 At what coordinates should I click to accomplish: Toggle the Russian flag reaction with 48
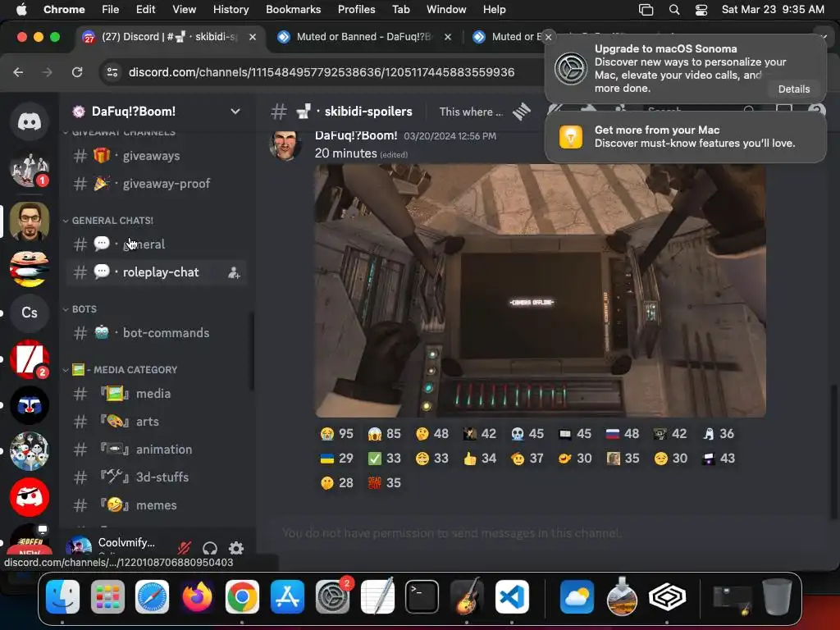622,433
